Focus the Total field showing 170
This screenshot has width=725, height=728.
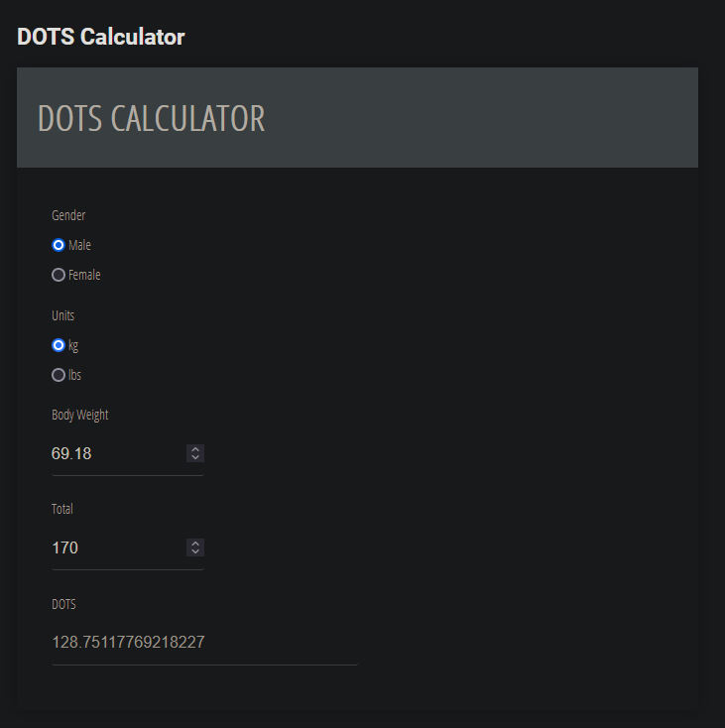pyautogui.click(x=114, y=547)
